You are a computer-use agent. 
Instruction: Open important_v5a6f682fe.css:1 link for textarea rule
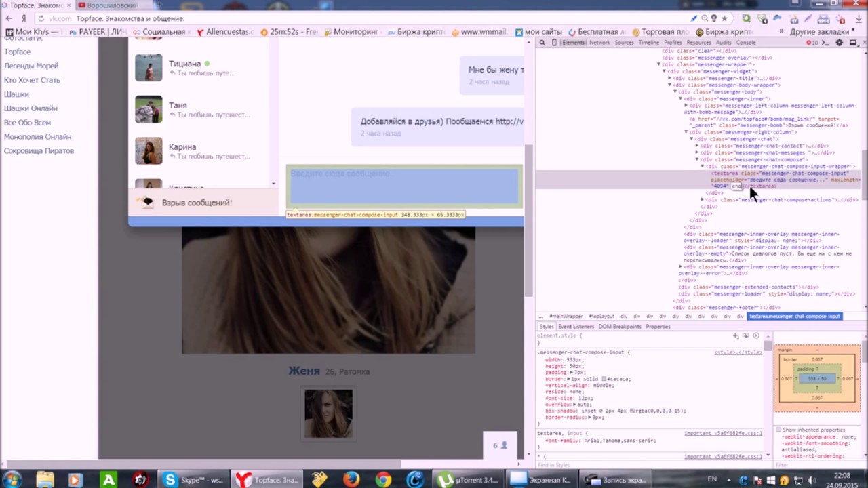coord(723,433)
